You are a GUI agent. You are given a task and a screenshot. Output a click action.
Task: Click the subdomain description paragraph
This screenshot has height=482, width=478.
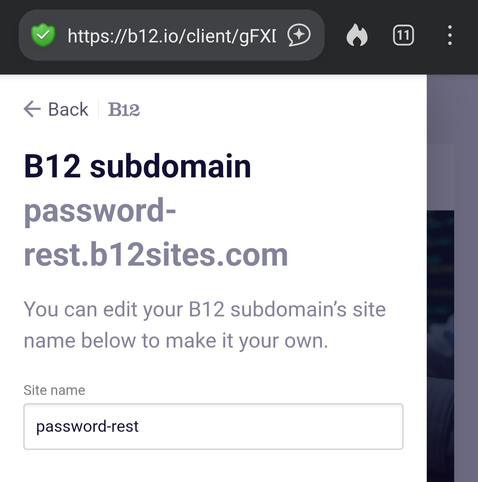coord(205,325)
